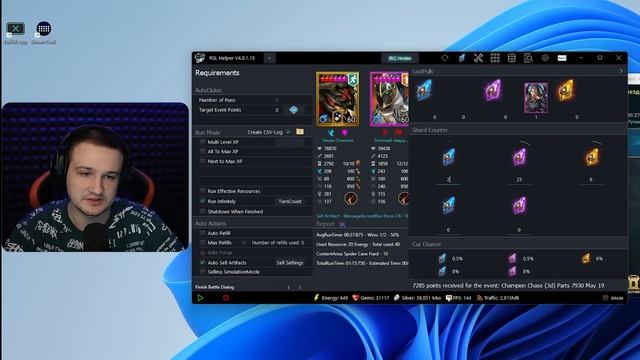The height and width of the screenshot is (360, 640).
Task: Open the shard icon in top toolbar
Action: 462,58
